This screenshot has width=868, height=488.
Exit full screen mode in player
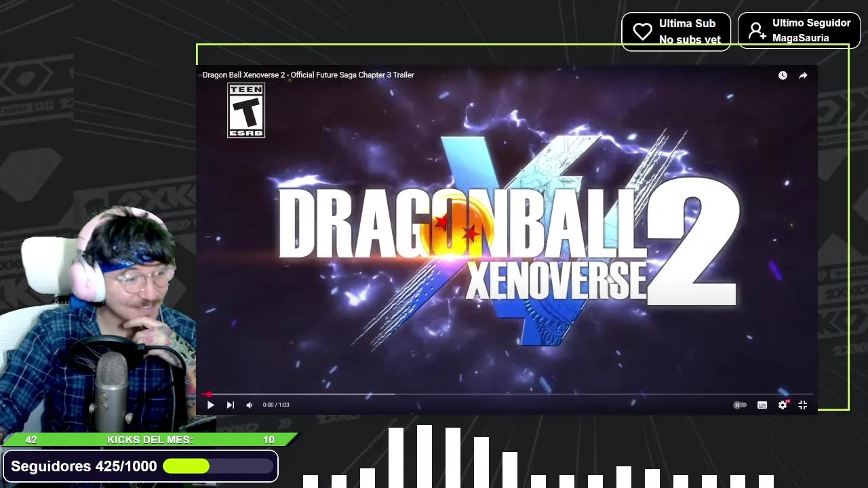click(x=803, y=405)
